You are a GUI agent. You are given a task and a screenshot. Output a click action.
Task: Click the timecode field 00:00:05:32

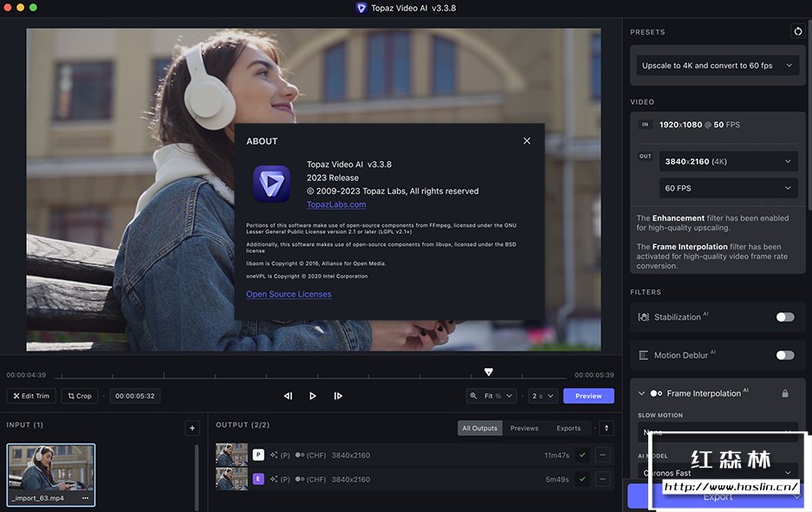134,396
